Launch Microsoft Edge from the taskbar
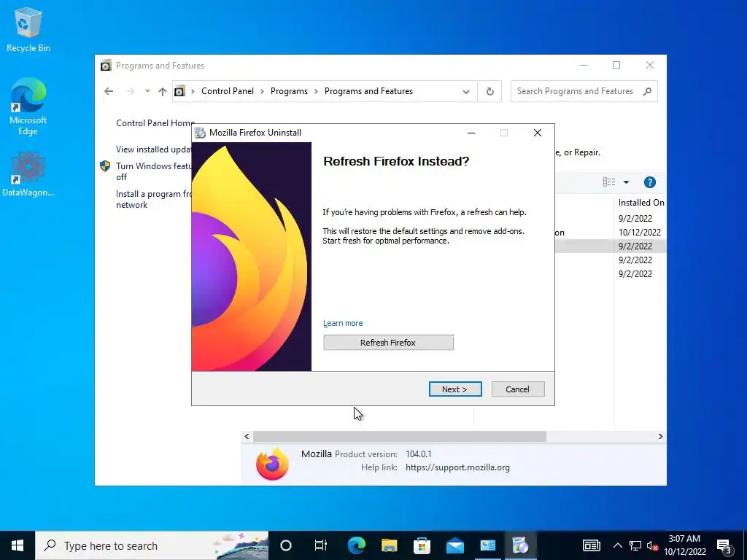Screen dimensions: 747x560 (x=356, y=545)
